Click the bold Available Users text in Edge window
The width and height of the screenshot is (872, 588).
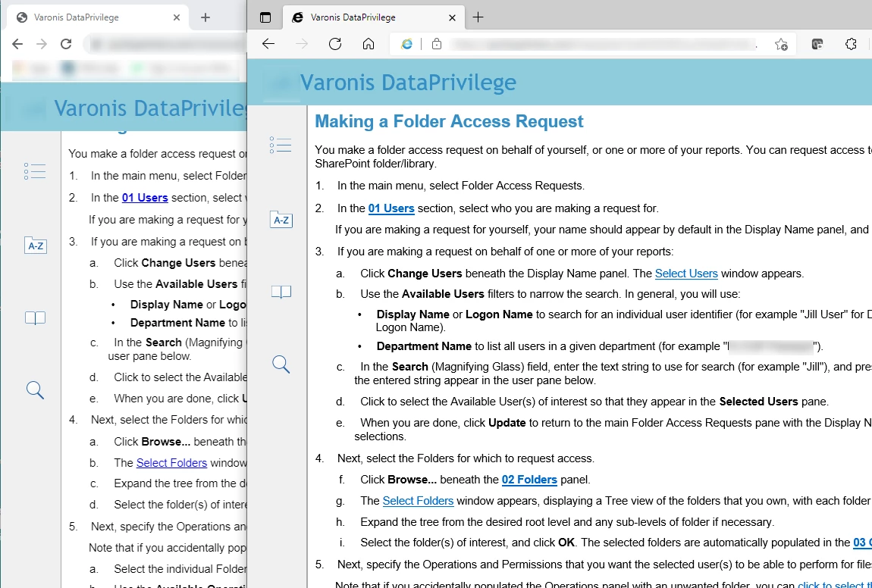click(x=443, y=294)
